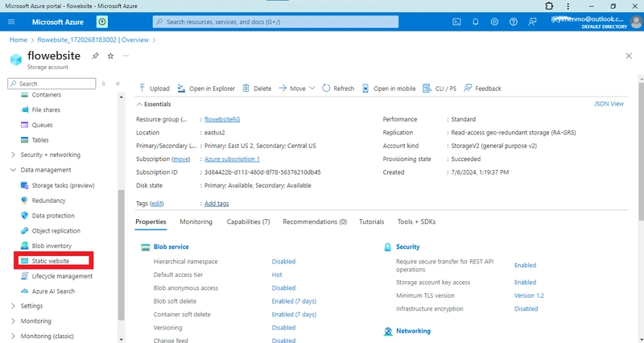Open more options ellipsis beside flowebsite

click(126, 56)
